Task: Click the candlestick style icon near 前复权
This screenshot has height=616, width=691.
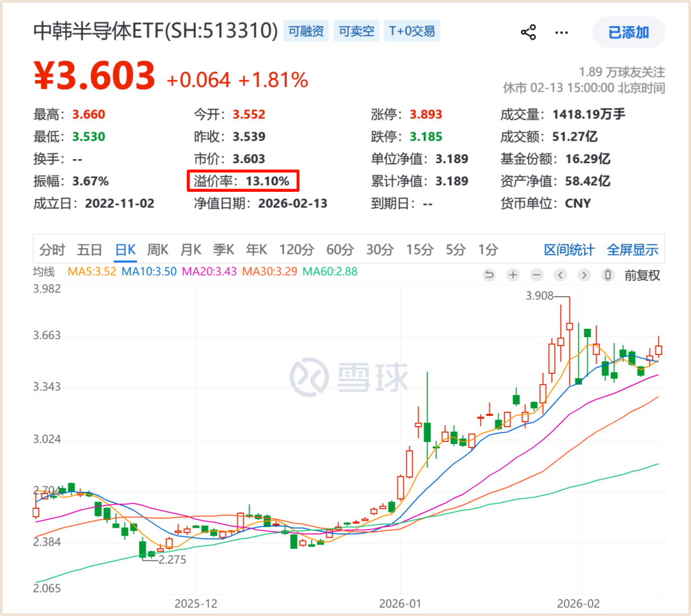Action: coord(607,274)
